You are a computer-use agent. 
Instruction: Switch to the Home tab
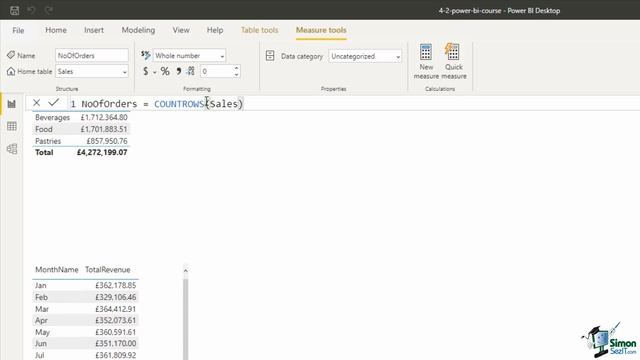coord(56,30)
